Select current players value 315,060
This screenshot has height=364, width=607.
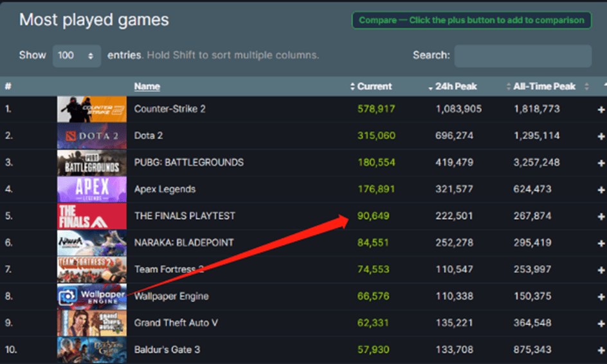376,136
